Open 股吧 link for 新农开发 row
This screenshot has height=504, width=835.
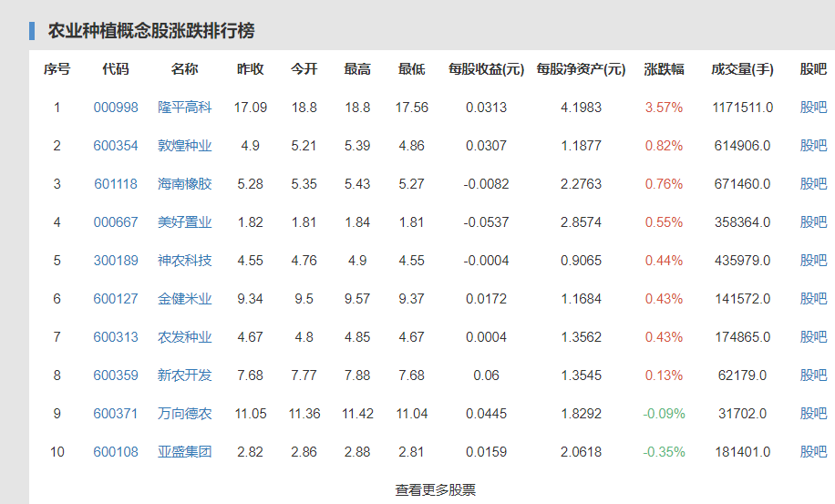click(x=813, y=375)
